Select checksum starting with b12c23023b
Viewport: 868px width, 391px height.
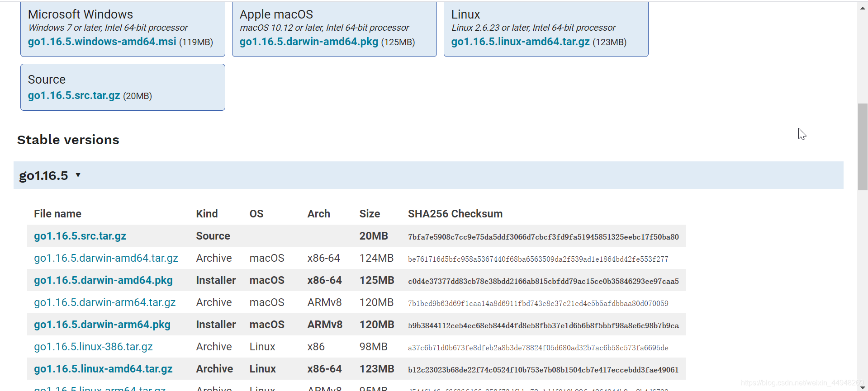pyautogui.click(x=543, y=370)
